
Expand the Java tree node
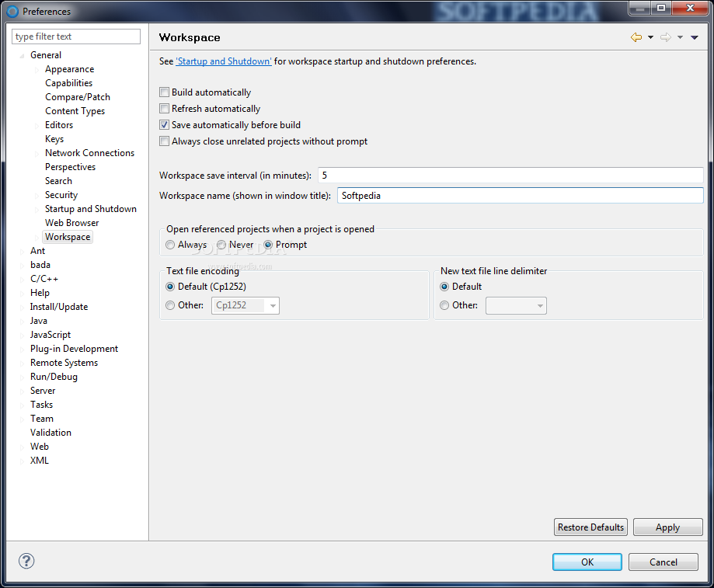[22, 322]
